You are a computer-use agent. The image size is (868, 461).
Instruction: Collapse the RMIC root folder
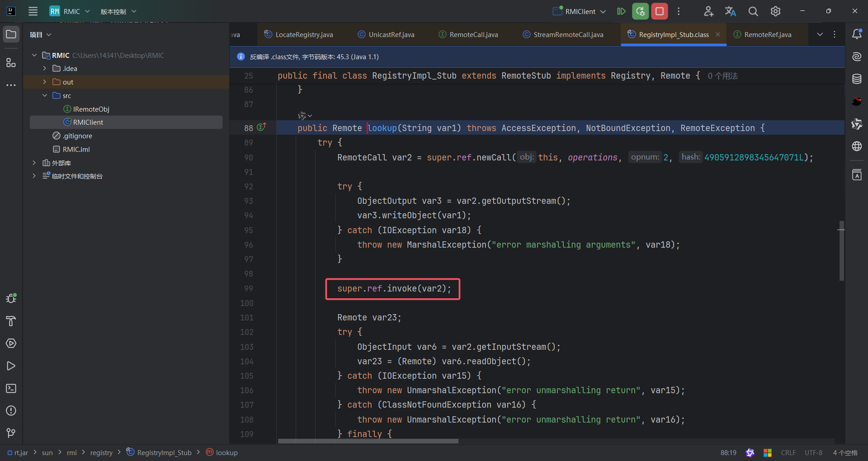(34, 55)
